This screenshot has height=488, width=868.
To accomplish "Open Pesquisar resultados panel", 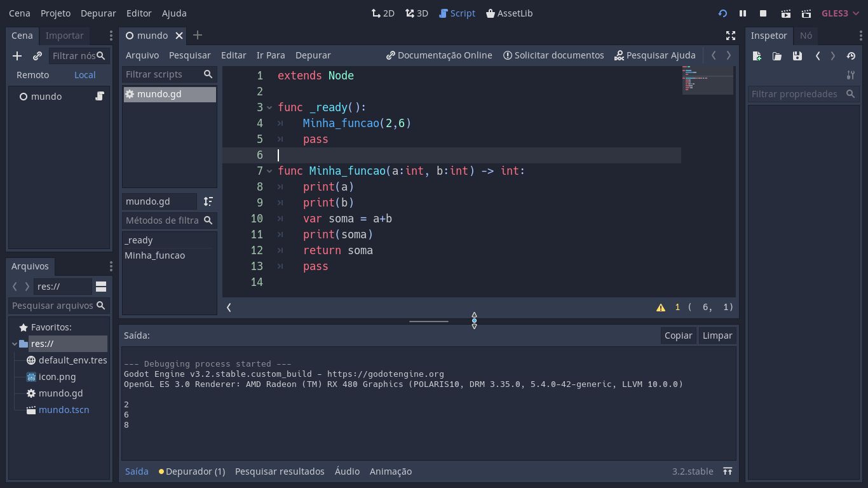I will 280,471.
